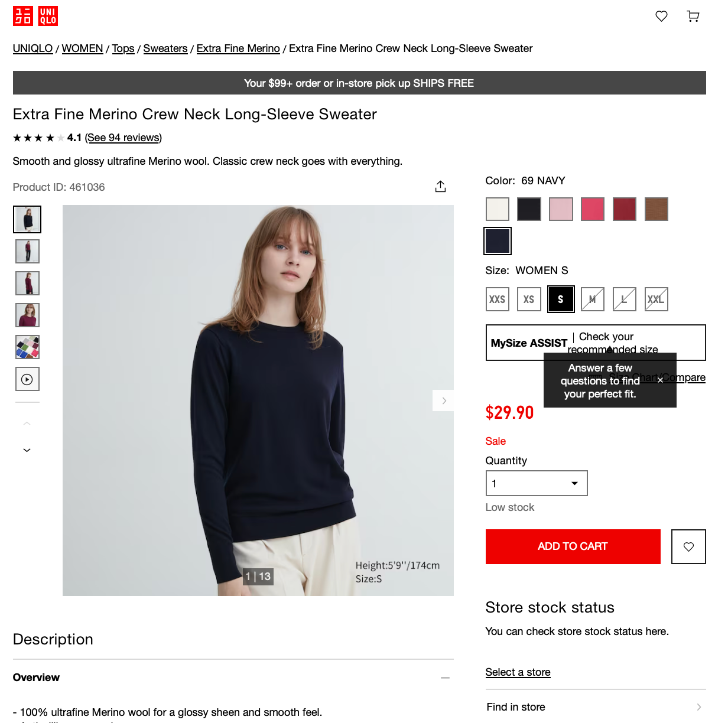This screenshot has height=723, width=728.
Task: Open the wishlist heart icon in header
Action: tap(661, 17)
